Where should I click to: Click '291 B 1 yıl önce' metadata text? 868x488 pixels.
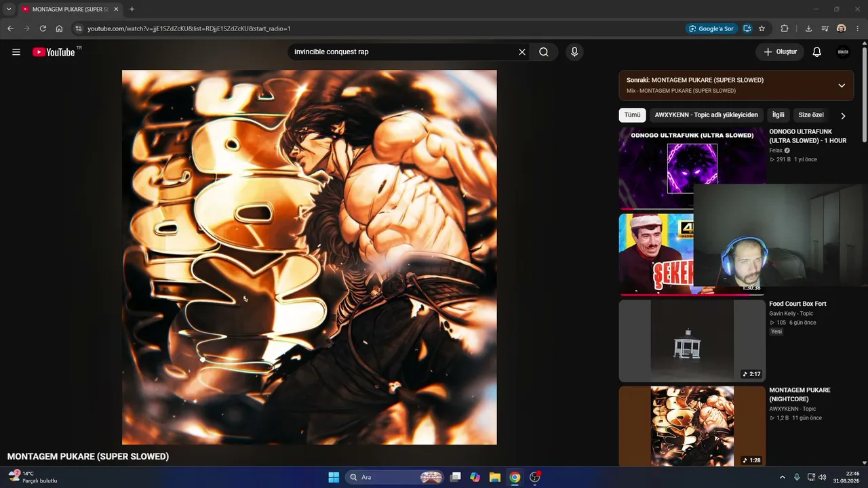point(793,159)
